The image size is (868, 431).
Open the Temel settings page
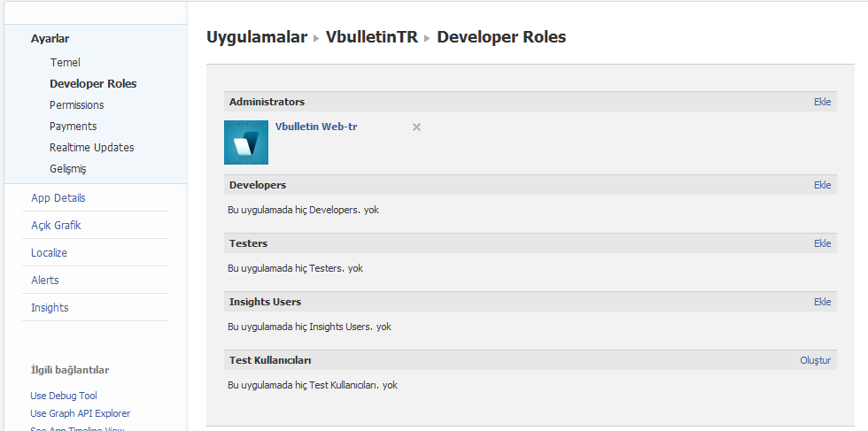[x=65, y=63]
